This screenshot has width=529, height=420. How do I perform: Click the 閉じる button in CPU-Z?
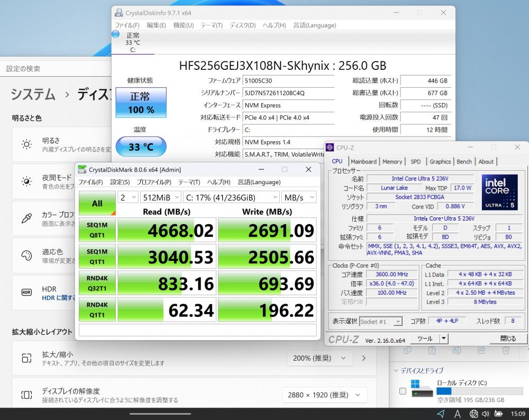[507, 339]
